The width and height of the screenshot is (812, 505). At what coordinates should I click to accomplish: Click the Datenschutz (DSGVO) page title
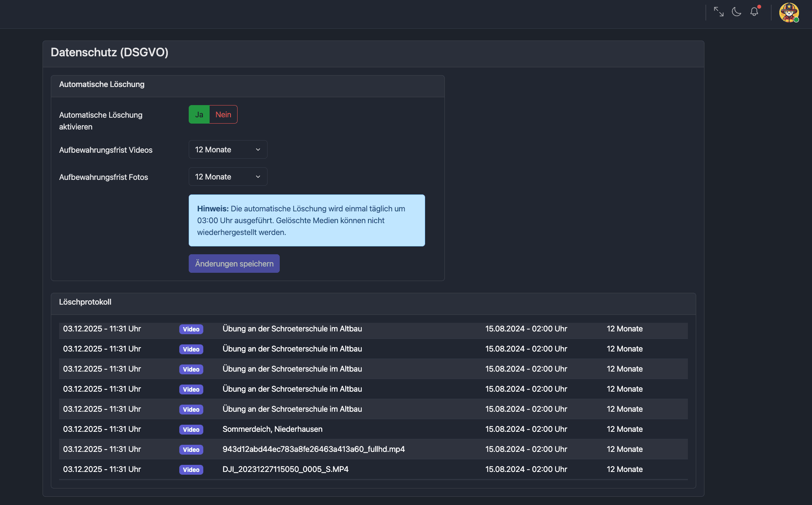tap(110, 52)
